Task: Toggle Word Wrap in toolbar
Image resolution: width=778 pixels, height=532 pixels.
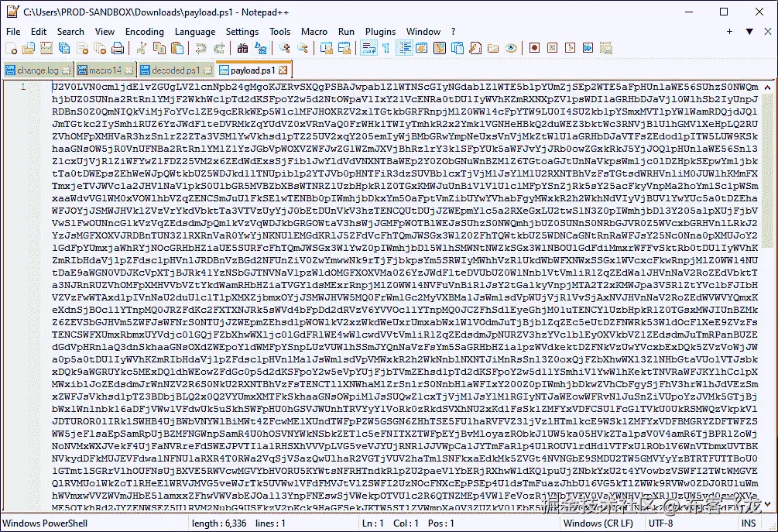Action: pos(368,48)
